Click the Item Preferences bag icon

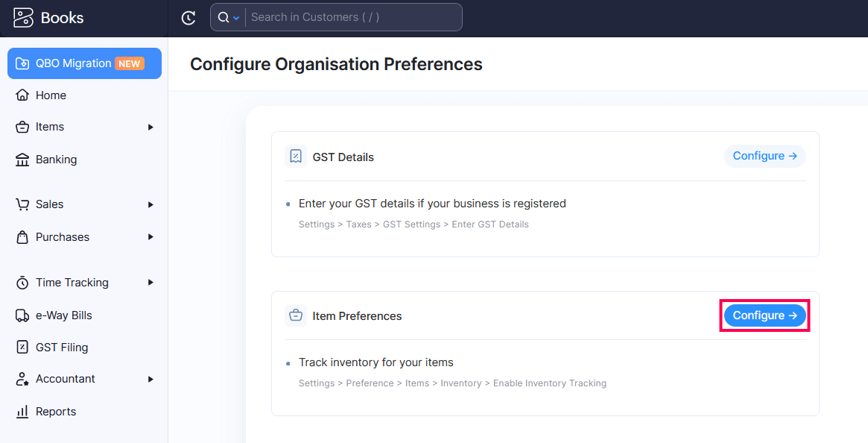click(295, 315)
